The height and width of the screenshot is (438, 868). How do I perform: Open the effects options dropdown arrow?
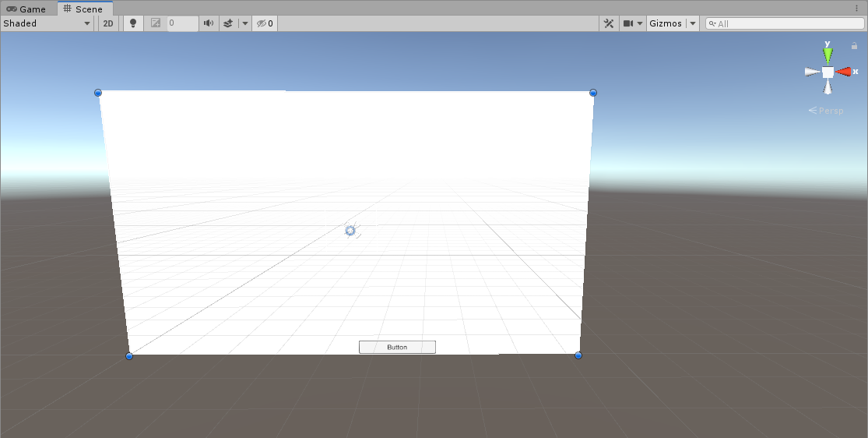[x=244, y=23]
